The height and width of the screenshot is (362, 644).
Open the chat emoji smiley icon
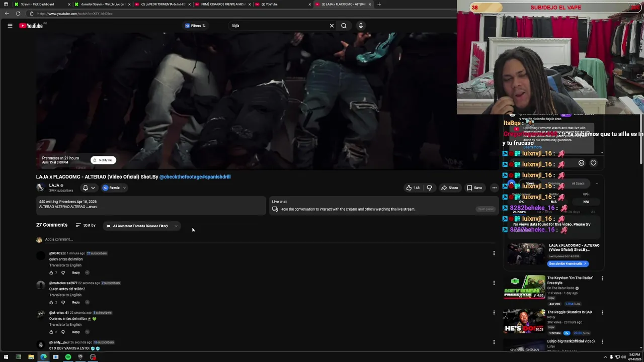(581, 163)
